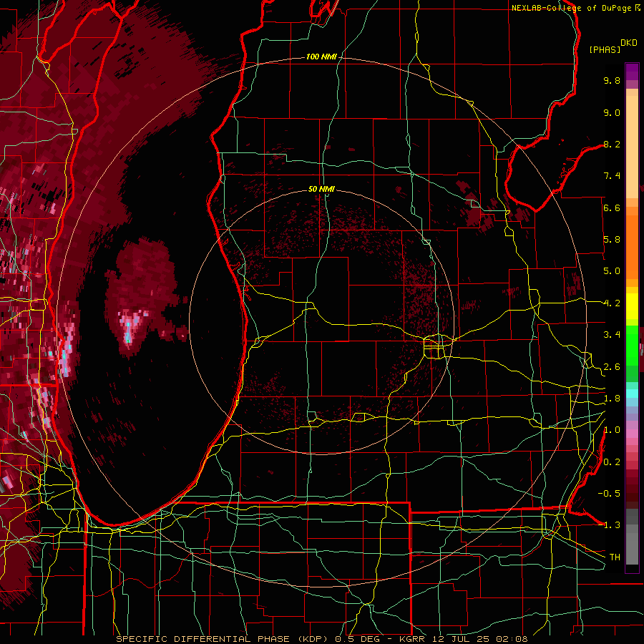Viewport: 644px width, 644px height.
Task: Click the 6.6 value on the scale
Action: point(612,208)
